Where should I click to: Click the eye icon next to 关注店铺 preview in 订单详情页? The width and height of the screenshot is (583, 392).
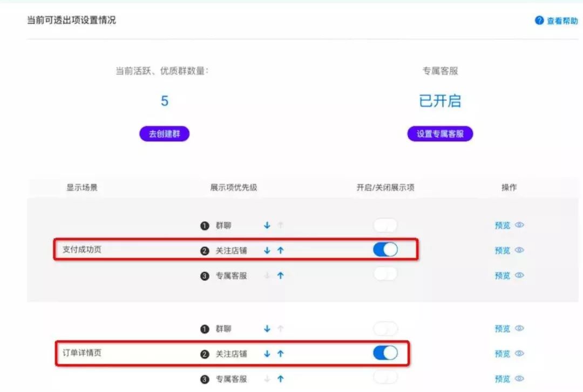pyautogui.click(x=519, y=354)
